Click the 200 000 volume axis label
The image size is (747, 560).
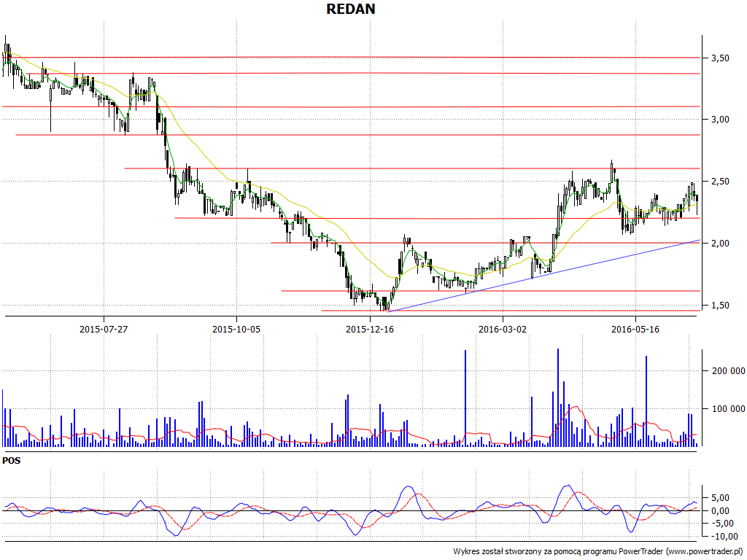coord(727,371)
